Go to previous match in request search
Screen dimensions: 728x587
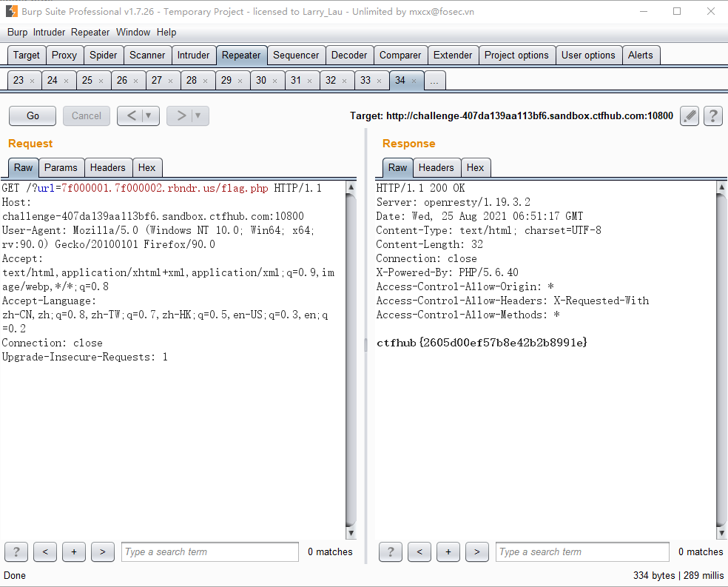(45, 551)
